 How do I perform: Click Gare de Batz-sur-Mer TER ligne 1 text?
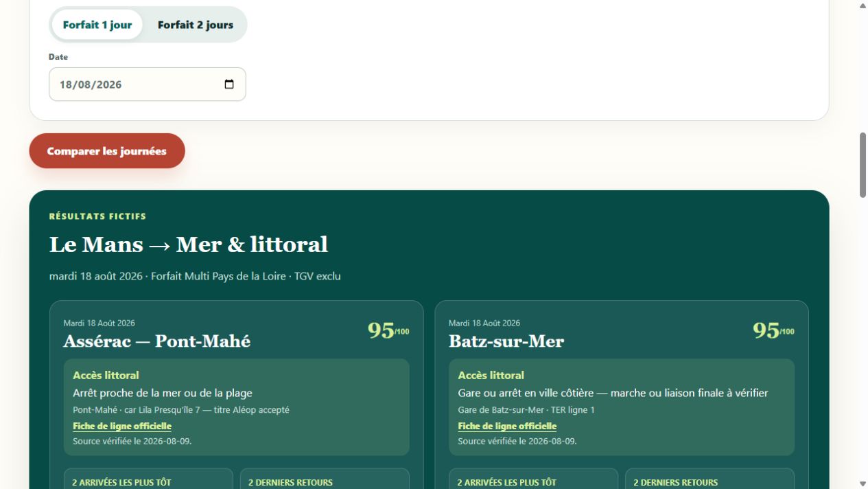tap(526, 410)
